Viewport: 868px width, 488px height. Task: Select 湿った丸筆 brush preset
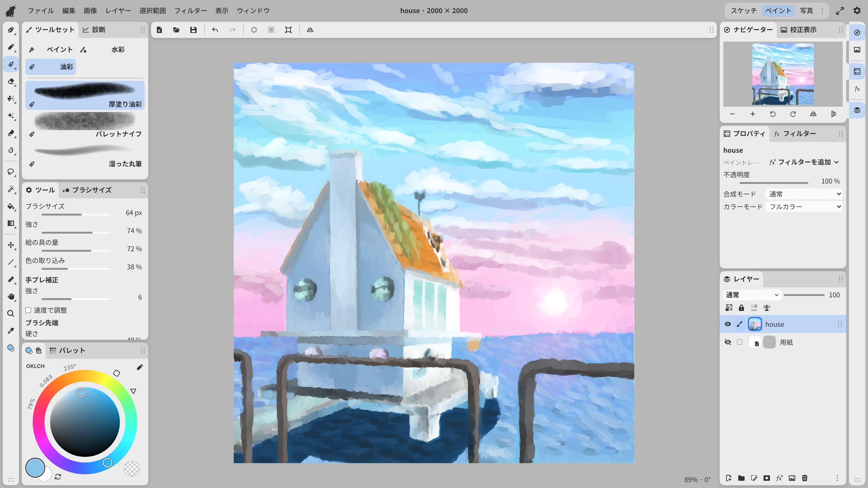click(x=85, y=155)
